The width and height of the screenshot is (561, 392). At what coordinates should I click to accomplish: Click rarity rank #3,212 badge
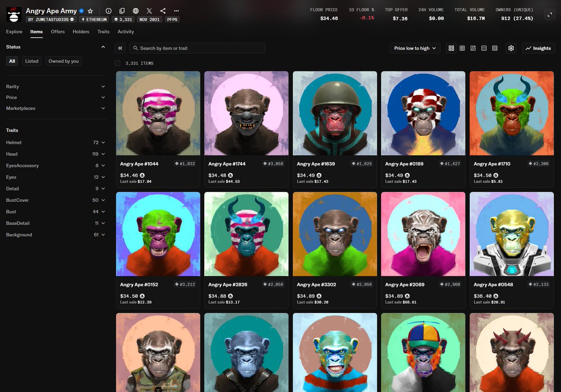point(185,285)
